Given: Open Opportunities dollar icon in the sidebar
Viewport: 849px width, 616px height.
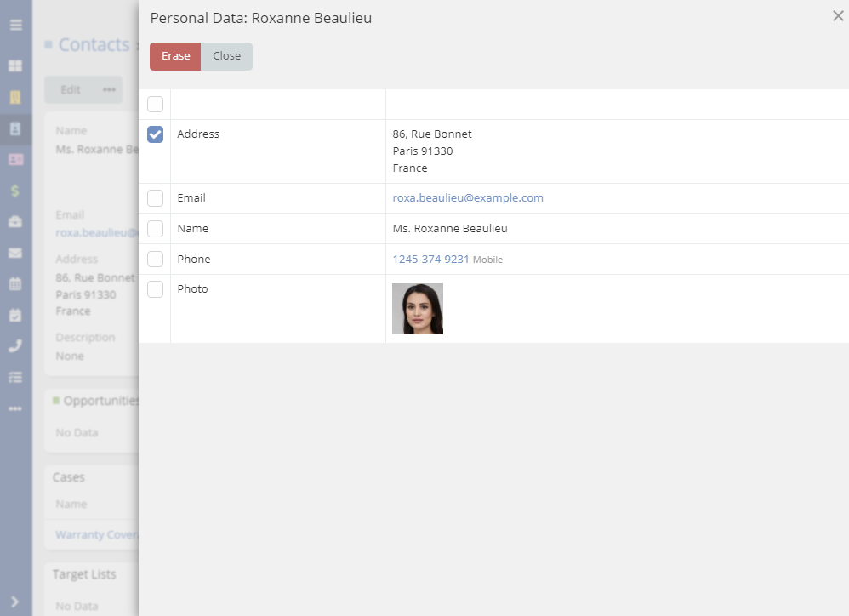Looking at the screenshot, I should (15, 191).
